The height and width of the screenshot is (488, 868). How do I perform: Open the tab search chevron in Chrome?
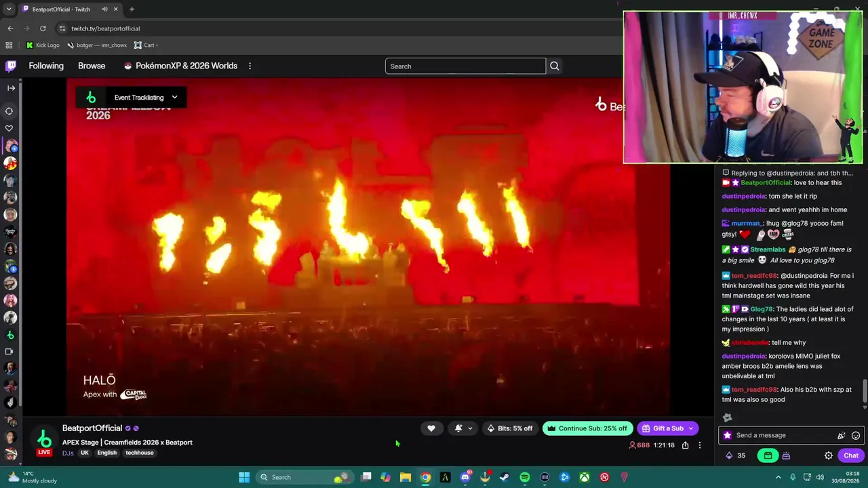tap(9, 9)
